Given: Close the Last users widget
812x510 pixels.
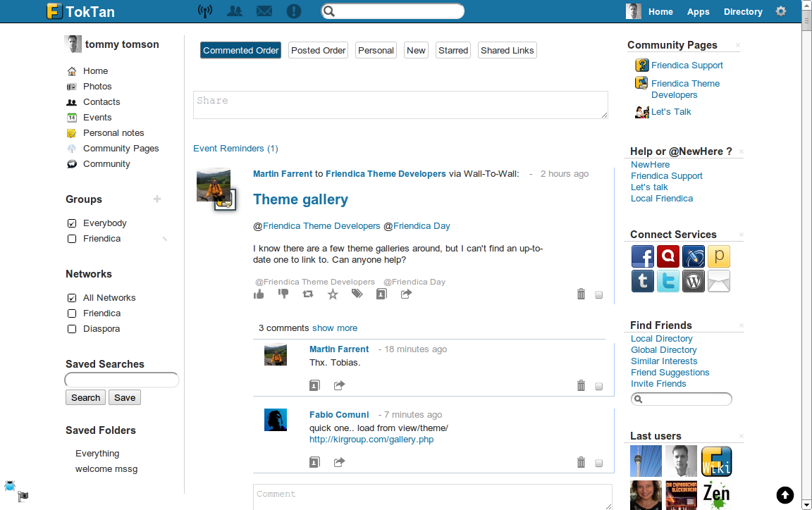Looking at the screenshot, I should click(x=741, y=437).
